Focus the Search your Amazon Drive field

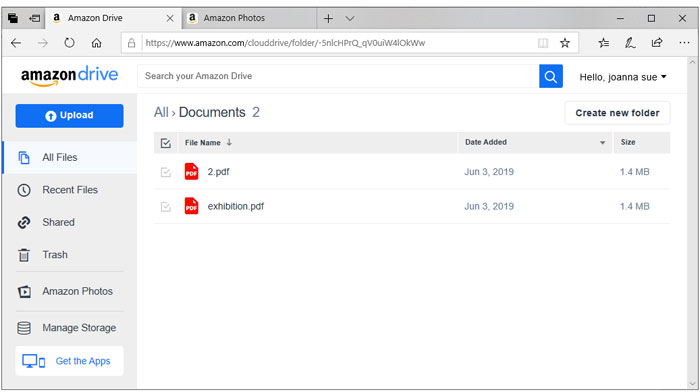click(338, 76)
